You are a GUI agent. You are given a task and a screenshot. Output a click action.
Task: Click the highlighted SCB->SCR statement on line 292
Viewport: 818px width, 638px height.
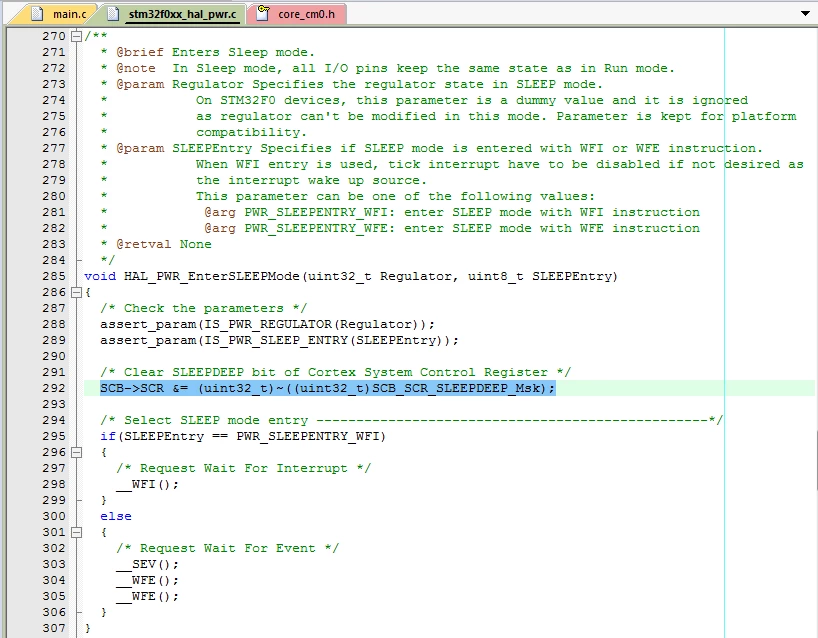328,388
